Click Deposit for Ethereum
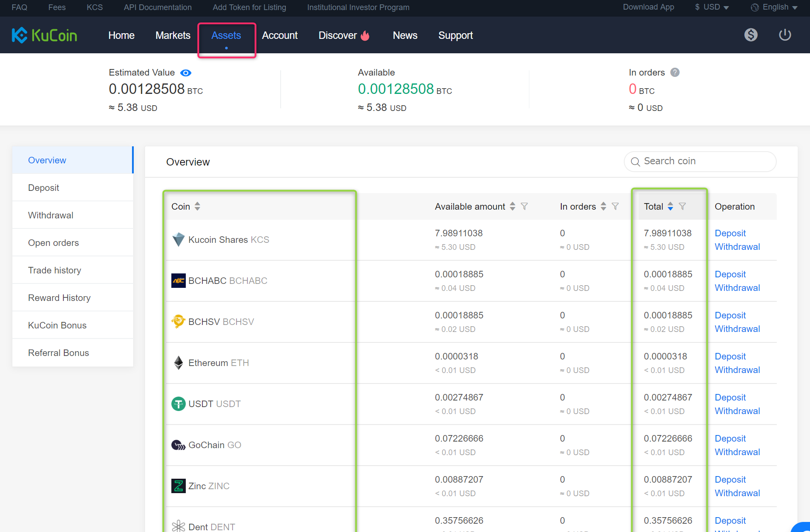Screen dimensions: 810x532 click(x=730, y=356)
